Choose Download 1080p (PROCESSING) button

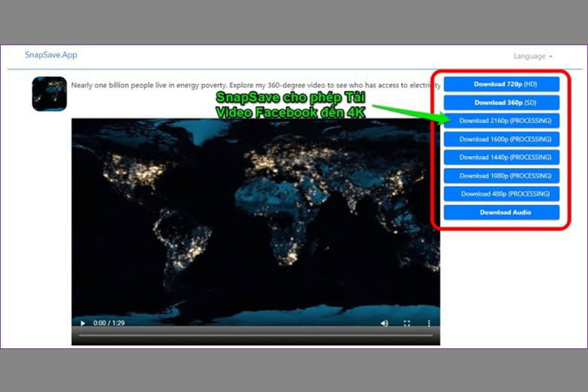(x=501, y=176)
